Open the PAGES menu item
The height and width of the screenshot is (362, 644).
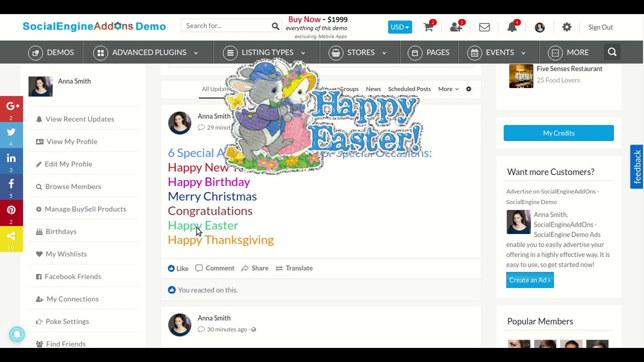[429, 52]
